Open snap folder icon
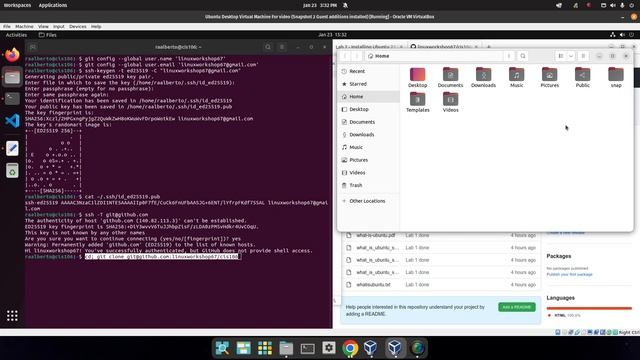The image size is (640, 360). click(616, 75)
